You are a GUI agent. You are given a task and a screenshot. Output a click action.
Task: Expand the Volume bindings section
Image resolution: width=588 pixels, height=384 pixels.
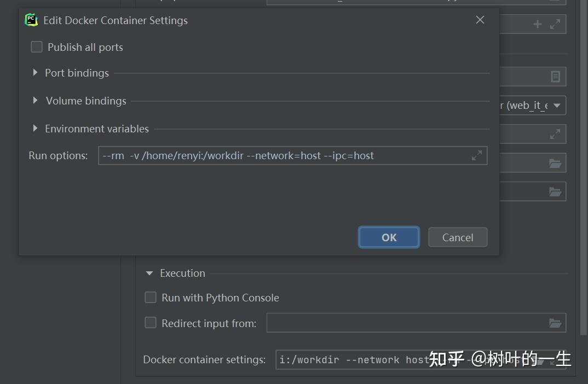coord(35,100)
